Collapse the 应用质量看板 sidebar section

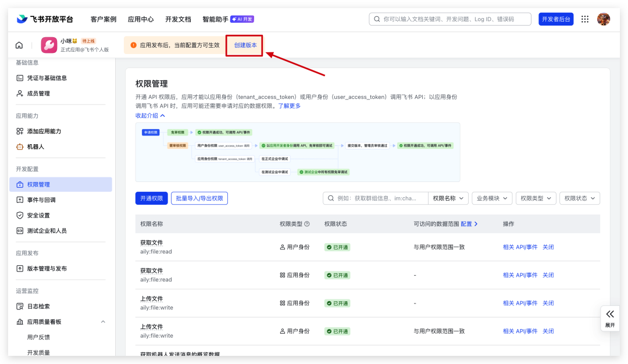(x=103, y=322)
